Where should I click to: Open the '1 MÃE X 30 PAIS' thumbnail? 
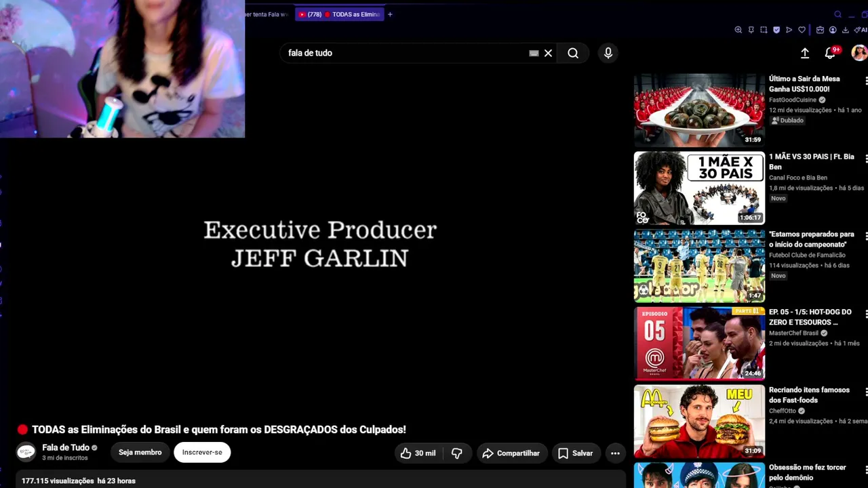pos(699,188)
